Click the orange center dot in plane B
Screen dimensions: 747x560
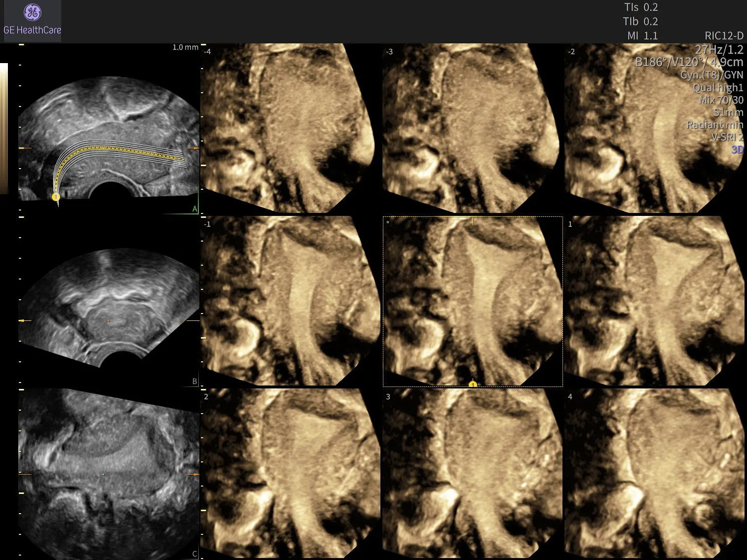tap(109, 321)
